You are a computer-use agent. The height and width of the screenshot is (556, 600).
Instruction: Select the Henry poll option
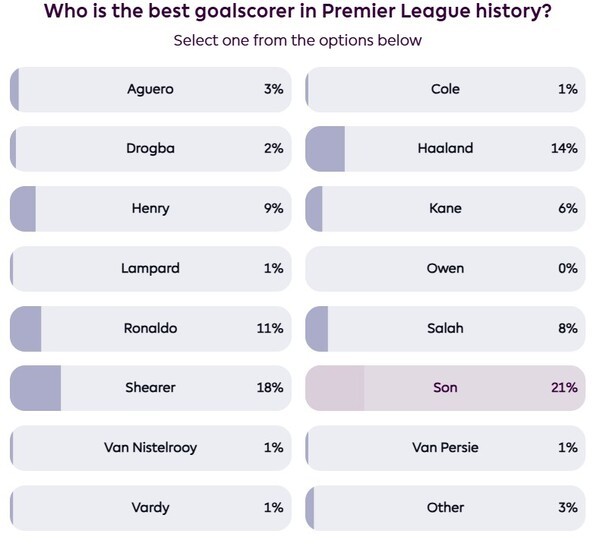point(150,208)
